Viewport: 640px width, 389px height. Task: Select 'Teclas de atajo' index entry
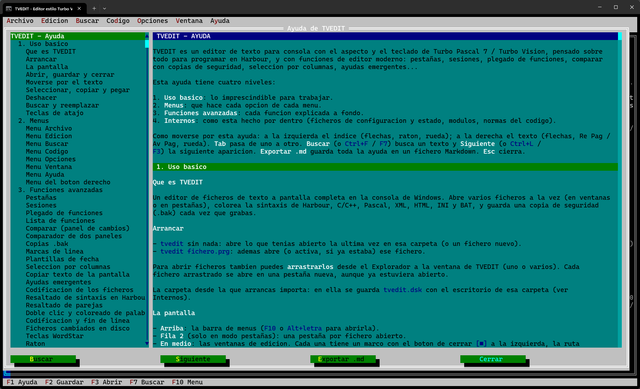click(54, 113)
